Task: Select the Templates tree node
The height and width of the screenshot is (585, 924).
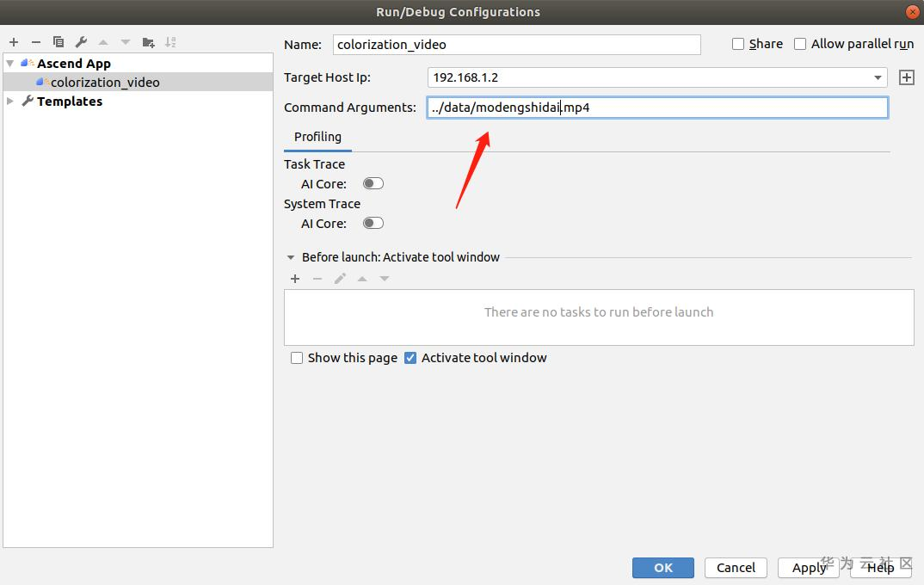Action: 70,101
